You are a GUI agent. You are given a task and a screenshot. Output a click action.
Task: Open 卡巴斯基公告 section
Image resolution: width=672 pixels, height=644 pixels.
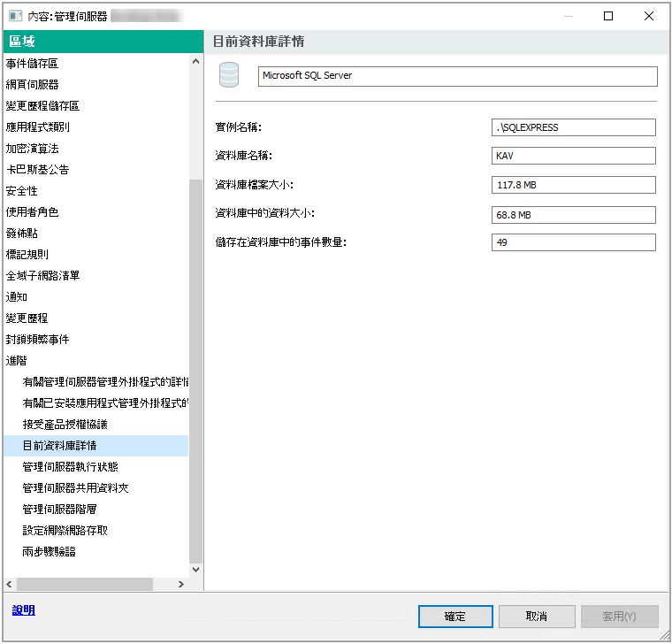(x=37, y=170)
